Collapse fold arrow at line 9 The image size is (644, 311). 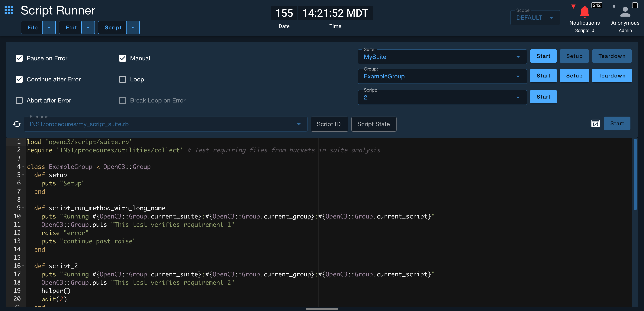pos(23,208)
